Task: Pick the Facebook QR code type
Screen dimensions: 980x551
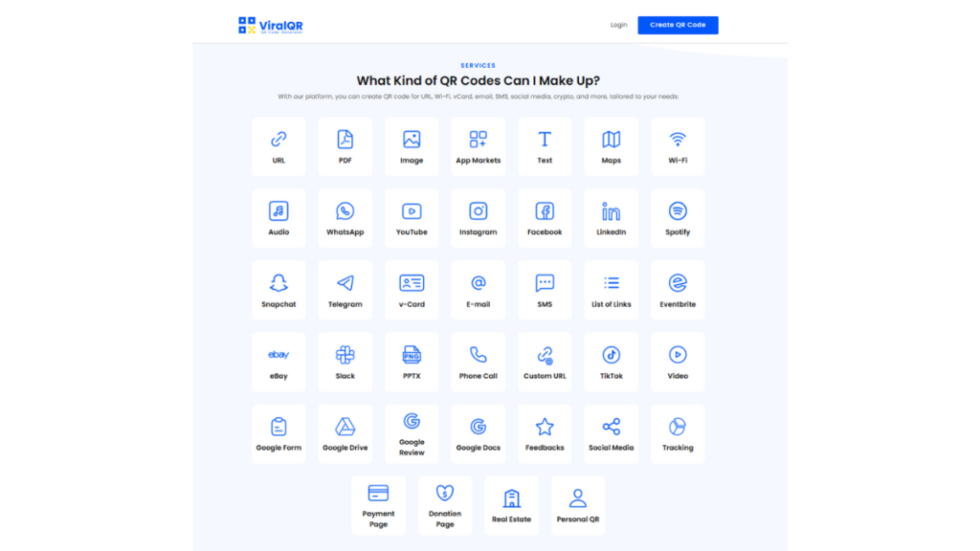Action: [x=545, y=219]
